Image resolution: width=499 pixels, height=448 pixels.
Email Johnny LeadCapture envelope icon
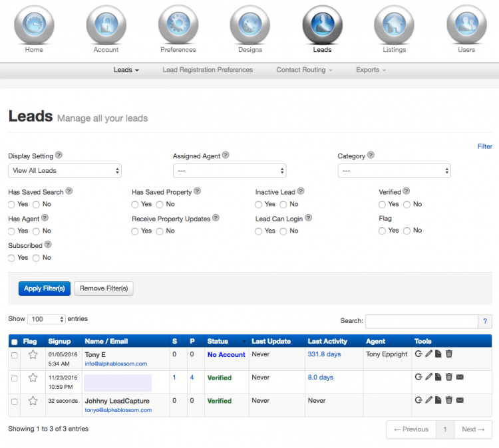point(460,400)
